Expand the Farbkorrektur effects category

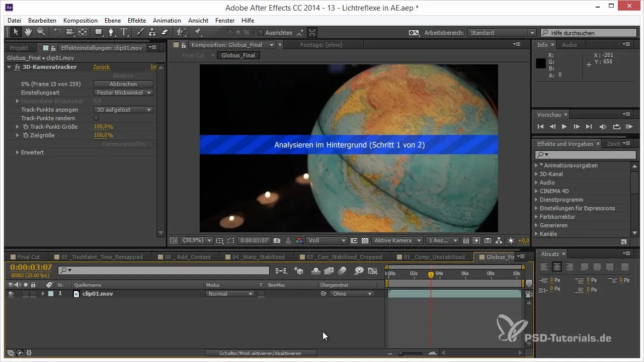[536, 217]
